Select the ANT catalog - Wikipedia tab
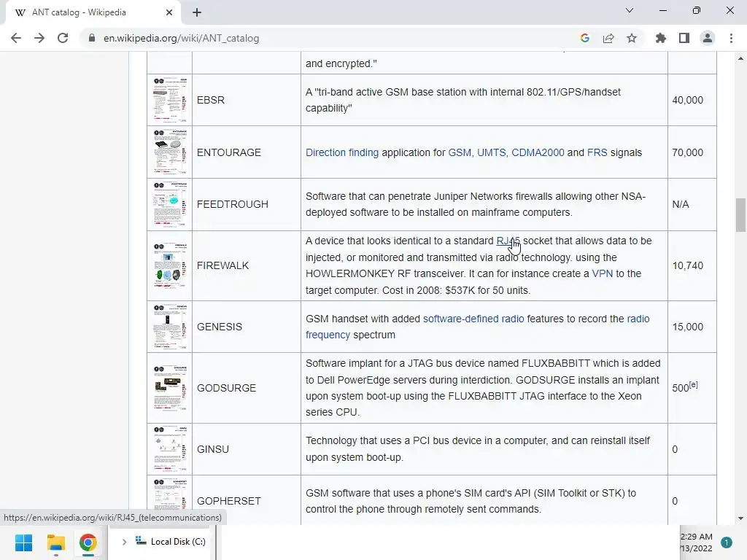The image size is (747, 560). pos(93,12)
